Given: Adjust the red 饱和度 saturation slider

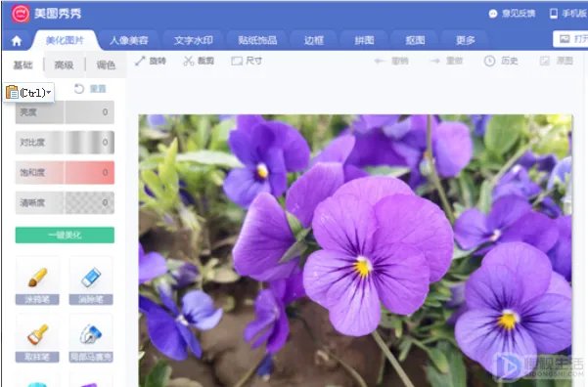Looking at the screenshot, I should [x=65, y=172].
